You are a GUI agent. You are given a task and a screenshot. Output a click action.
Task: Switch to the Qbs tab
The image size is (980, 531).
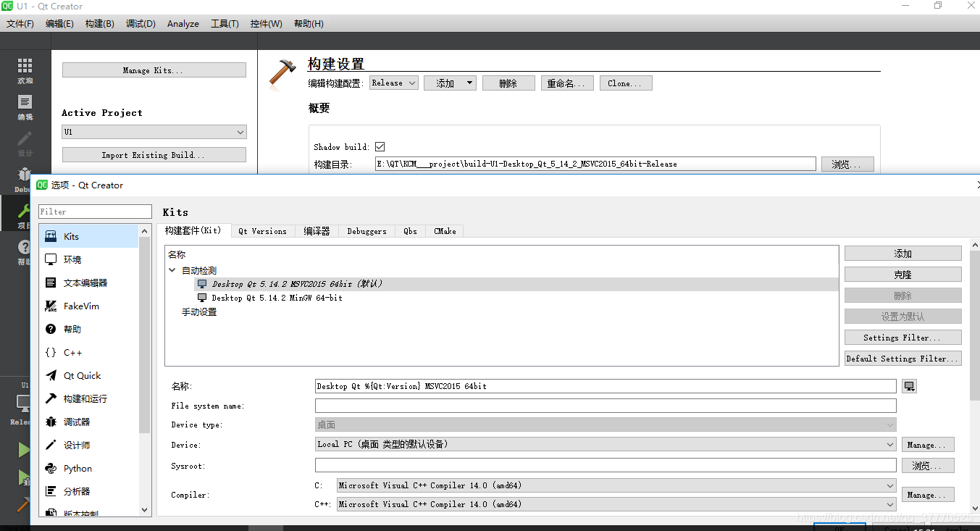click(410, 231)
